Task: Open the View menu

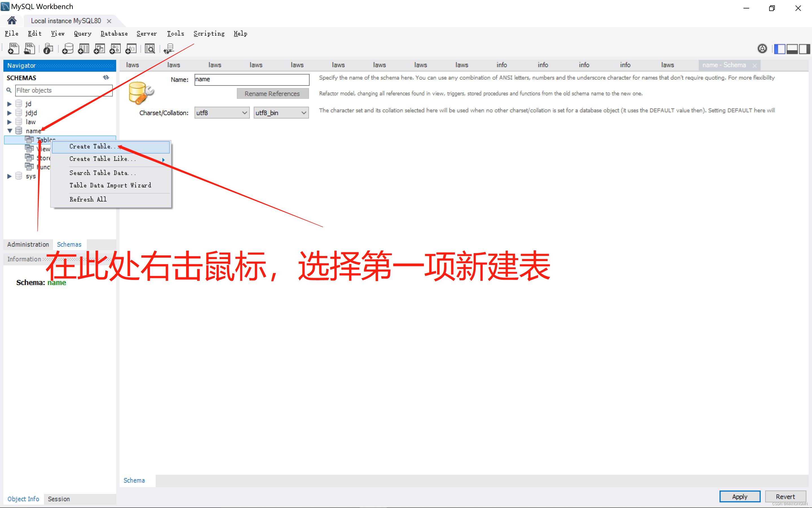Action: click(58, 34)
